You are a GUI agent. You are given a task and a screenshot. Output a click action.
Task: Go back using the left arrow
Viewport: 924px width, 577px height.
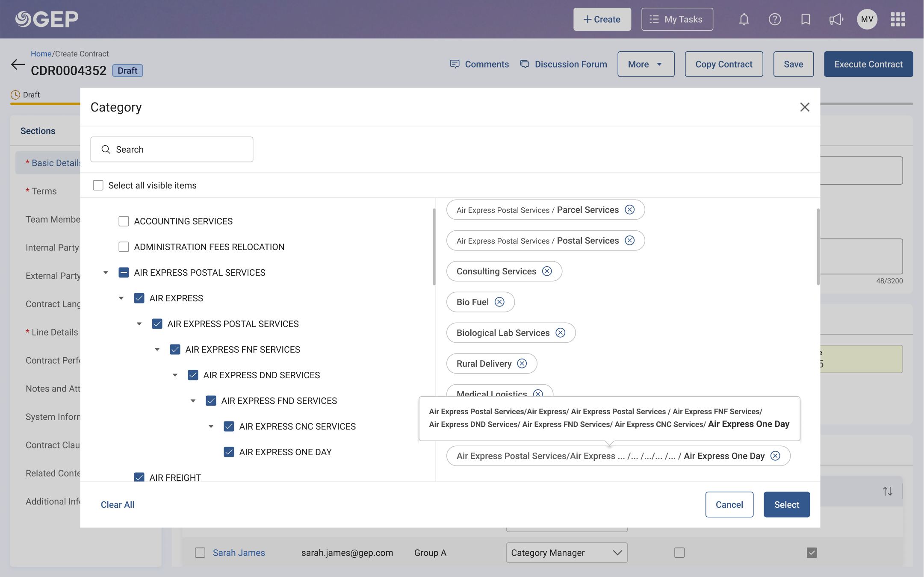coord(18,65)
